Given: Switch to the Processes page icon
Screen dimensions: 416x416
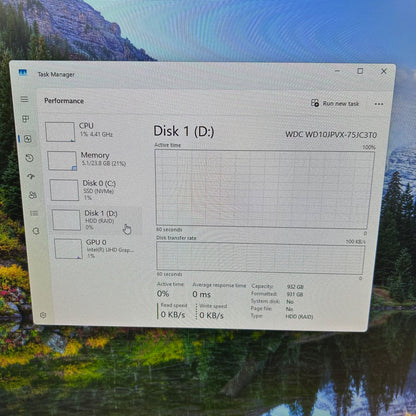Looking at the screenshot, I should (x=26, y=119).
